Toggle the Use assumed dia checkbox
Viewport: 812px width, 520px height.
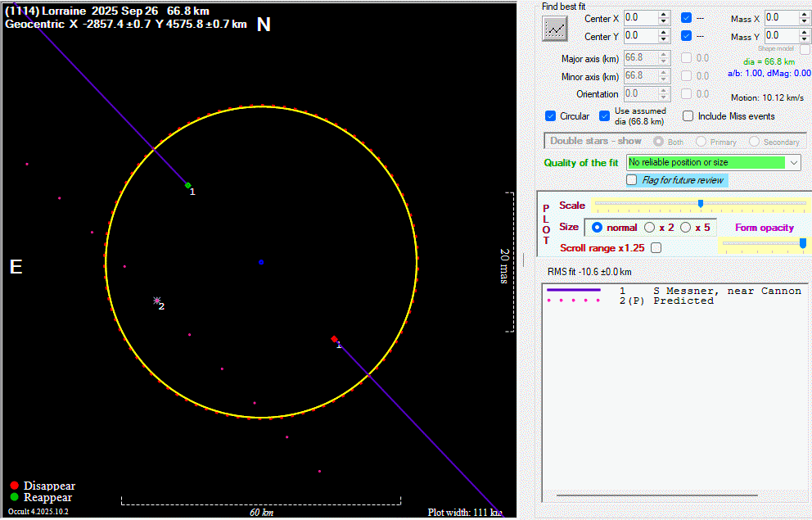[605, 116]
